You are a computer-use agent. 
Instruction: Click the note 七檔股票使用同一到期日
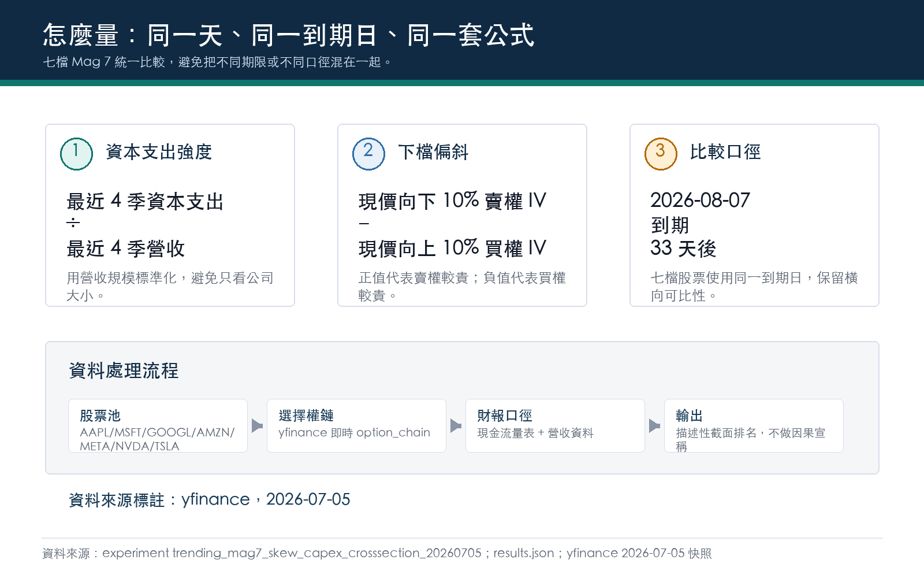(x=755, y=287)
